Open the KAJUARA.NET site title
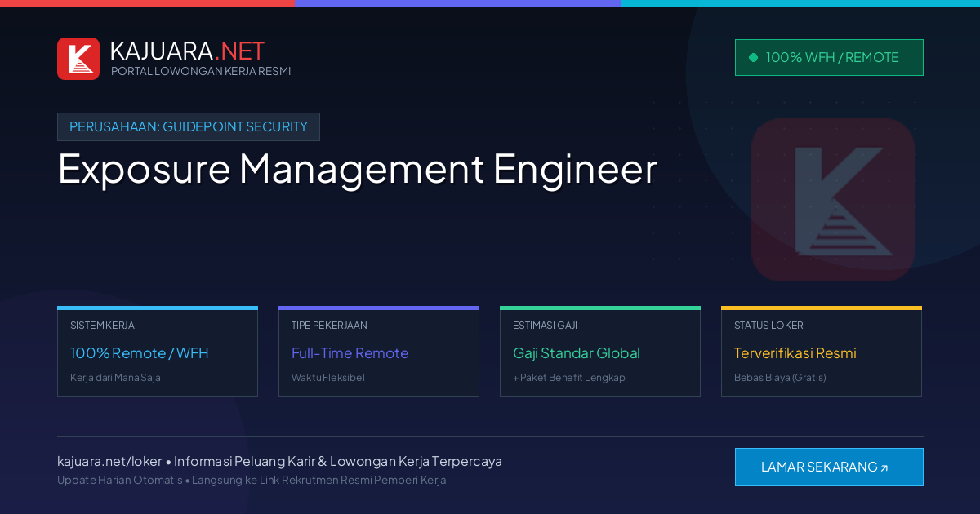This screenshot has height=514, width=980. pyautogui.click(x=187, y=51)
